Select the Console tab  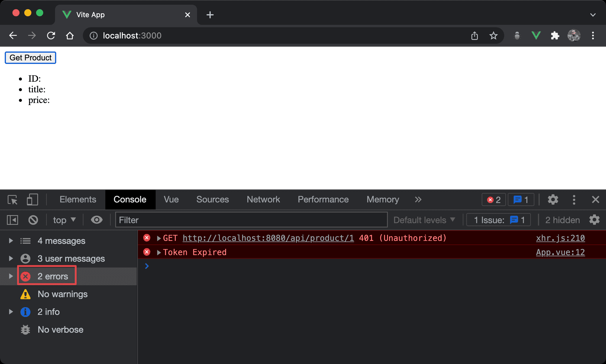130,199
